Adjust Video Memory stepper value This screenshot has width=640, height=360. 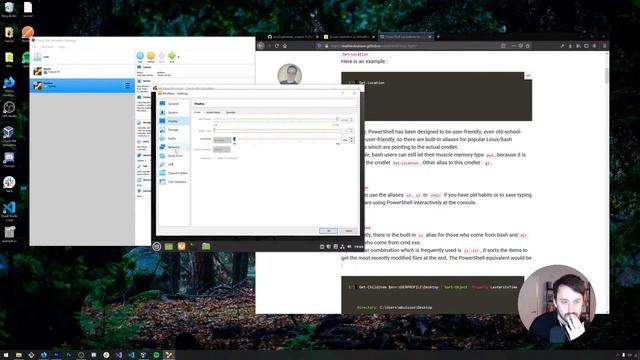point(347,120)
